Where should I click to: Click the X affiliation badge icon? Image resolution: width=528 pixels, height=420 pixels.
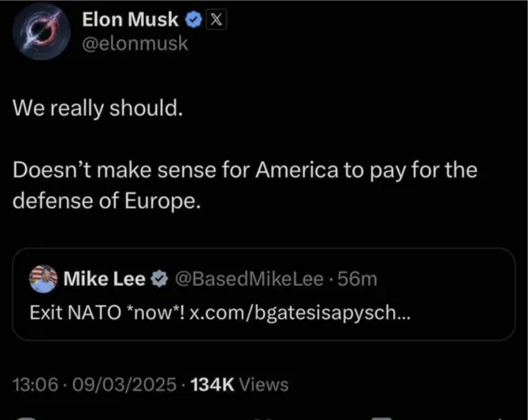tap(216, 20)
